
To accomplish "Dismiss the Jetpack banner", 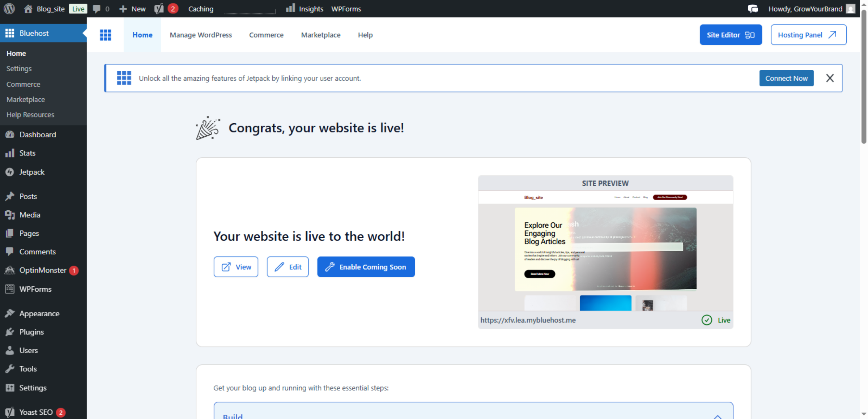I will pos(830,78).
